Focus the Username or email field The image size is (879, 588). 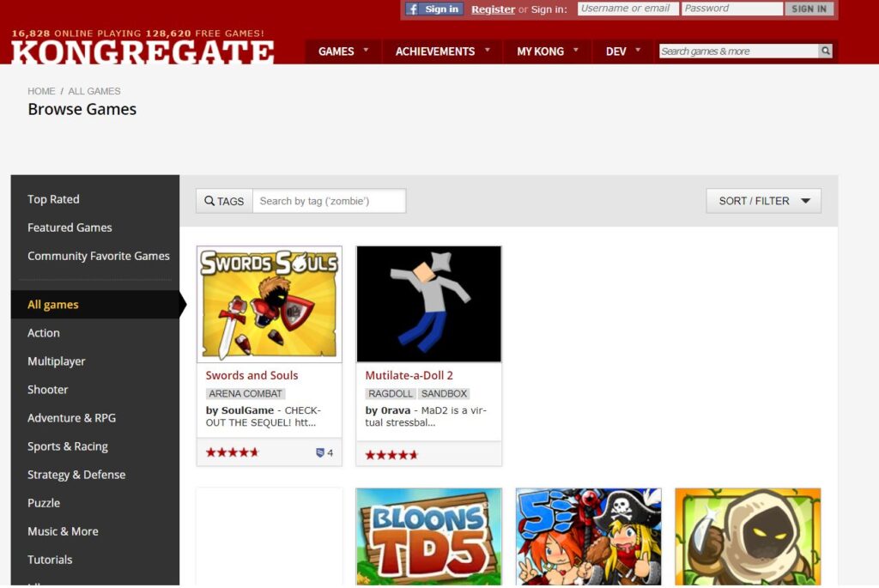[x=627, y=9]
